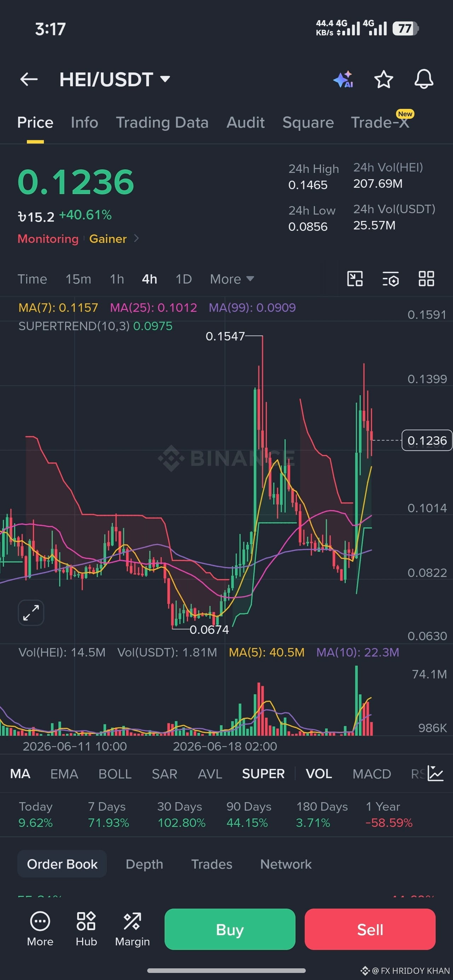Switch to the Trades tab
This screenshot has width=453, height=980.
pos(212,864)
